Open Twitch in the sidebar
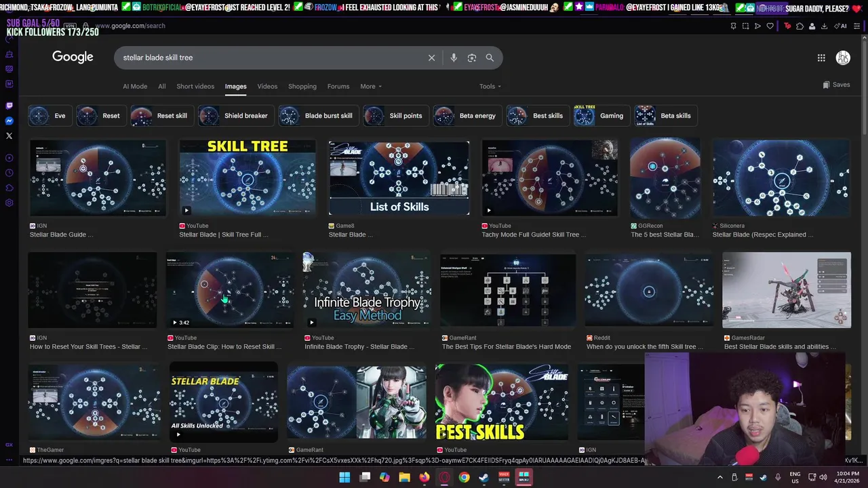The height and width of the screenshot is (488, 868). pyautogui.click(x=9, y=106)
